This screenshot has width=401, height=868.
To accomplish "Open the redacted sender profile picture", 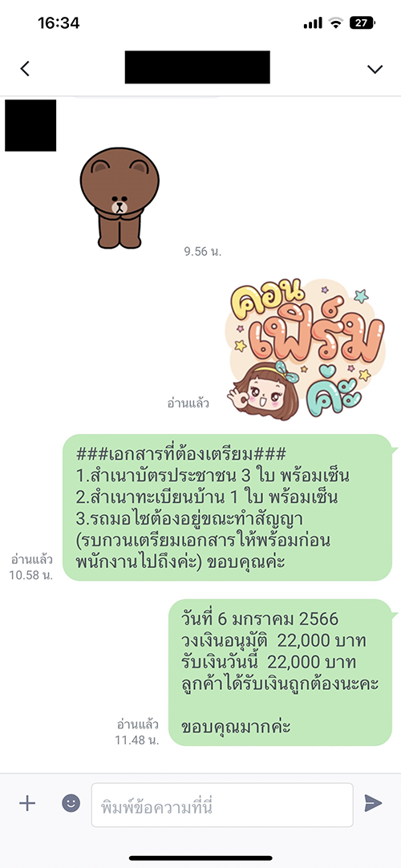I will 30,126.
